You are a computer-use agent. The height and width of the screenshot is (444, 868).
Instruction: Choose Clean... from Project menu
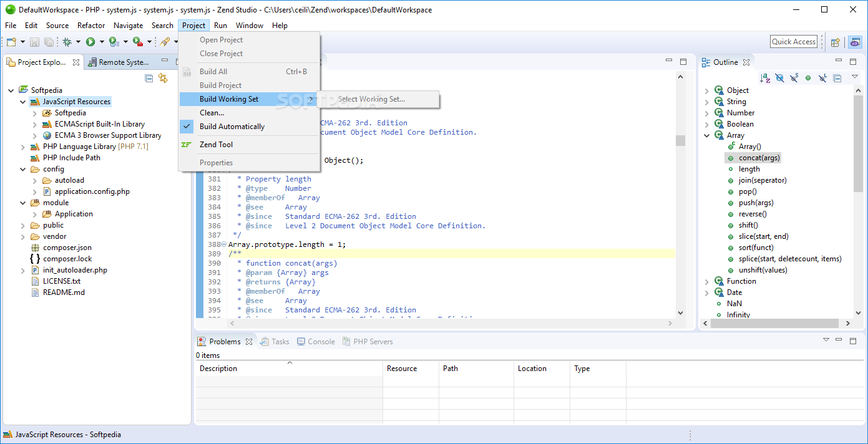[x=249, y=113]
